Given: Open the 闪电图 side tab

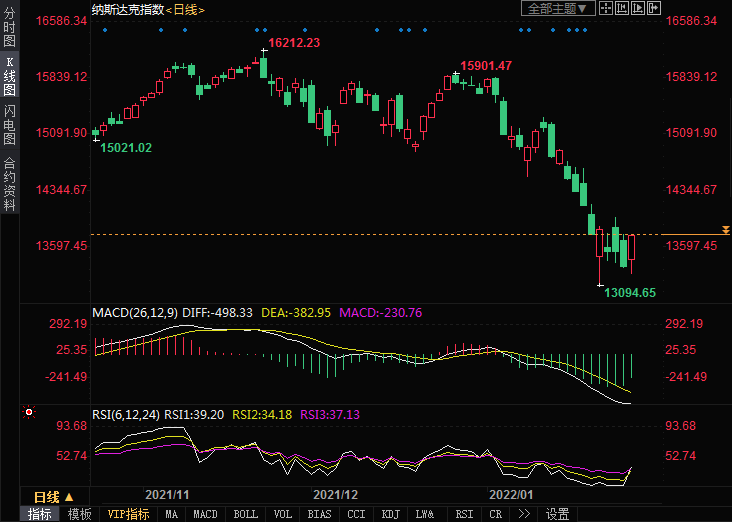Looking at the screenshot, I should (9, 124).
